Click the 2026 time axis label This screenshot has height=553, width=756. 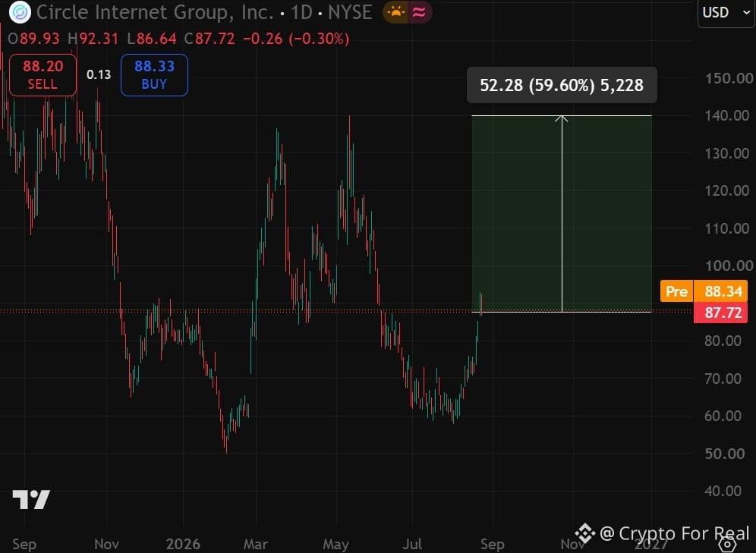183,545
